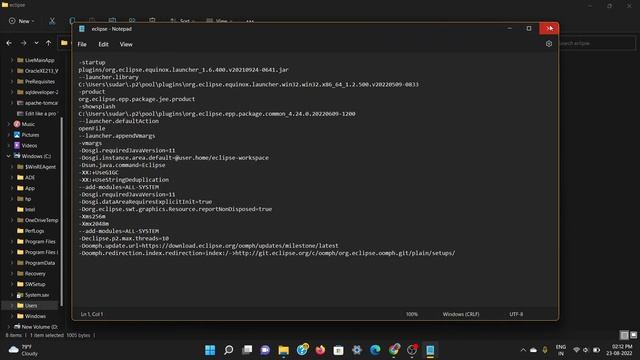Open Settings gear on taskbar
640x360 pixels.
[x=357, y=350]
